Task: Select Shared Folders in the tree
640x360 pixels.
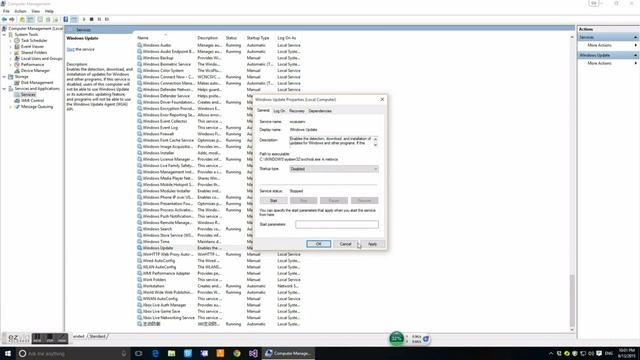Action: pyautogui.click(x=34, y=53)
